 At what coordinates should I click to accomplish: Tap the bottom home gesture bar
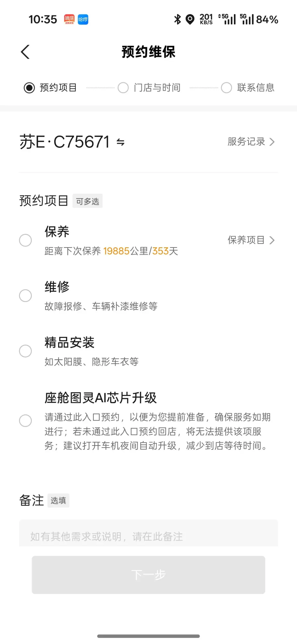[x=148, y=636]
